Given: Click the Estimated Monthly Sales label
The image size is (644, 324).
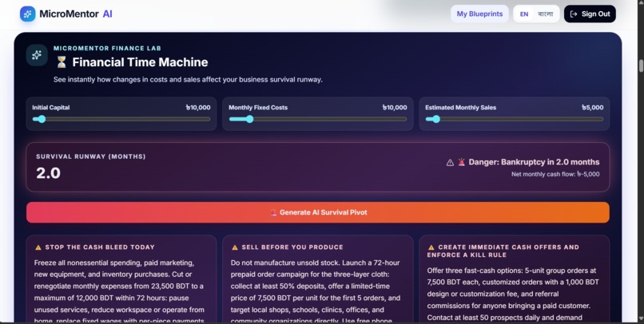Looking at the screenshot, I should pyautogui.click(x=460, y=108).
